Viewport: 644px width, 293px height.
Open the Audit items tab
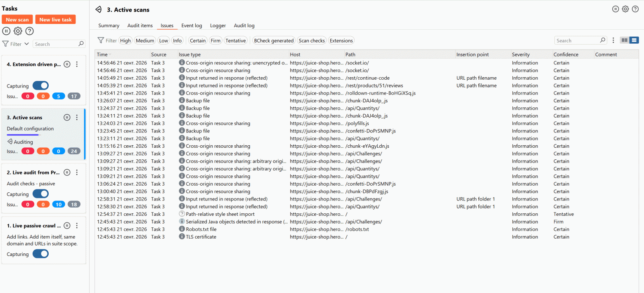[140, 26]
